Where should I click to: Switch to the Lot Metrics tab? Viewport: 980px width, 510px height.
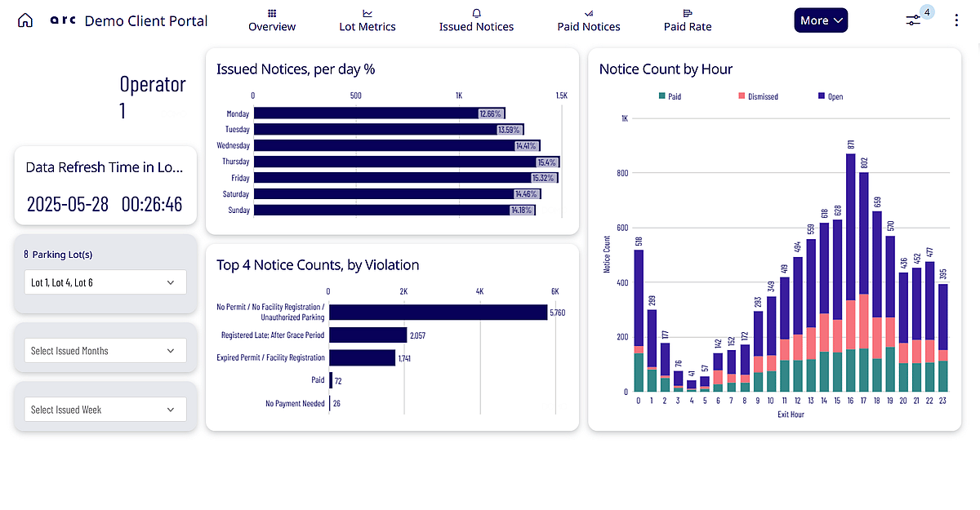367,27
